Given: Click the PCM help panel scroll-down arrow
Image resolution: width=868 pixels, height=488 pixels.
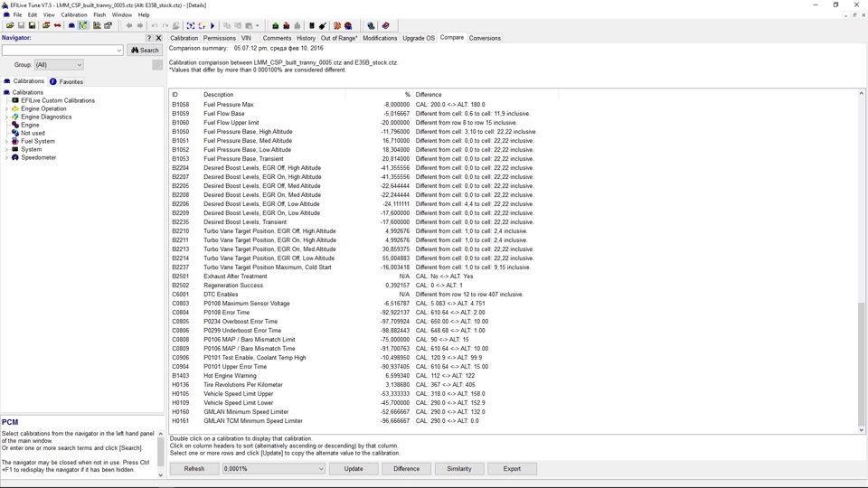Looking at the screenshot, I should [x=161, y=474].
